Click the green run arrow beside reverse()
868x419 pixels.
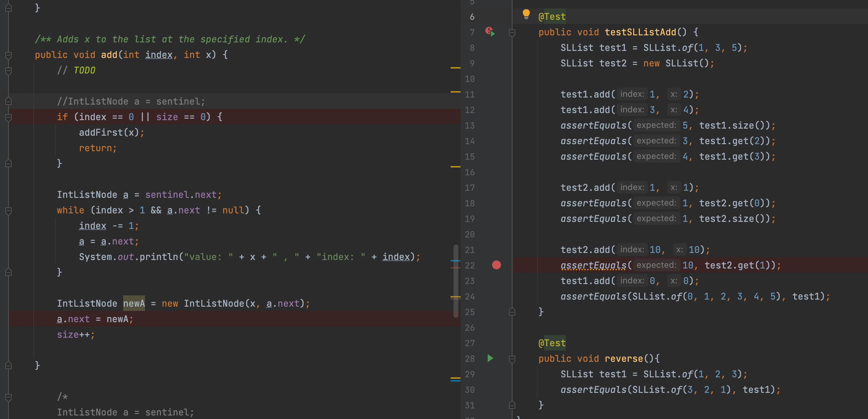tap(490, 359)
